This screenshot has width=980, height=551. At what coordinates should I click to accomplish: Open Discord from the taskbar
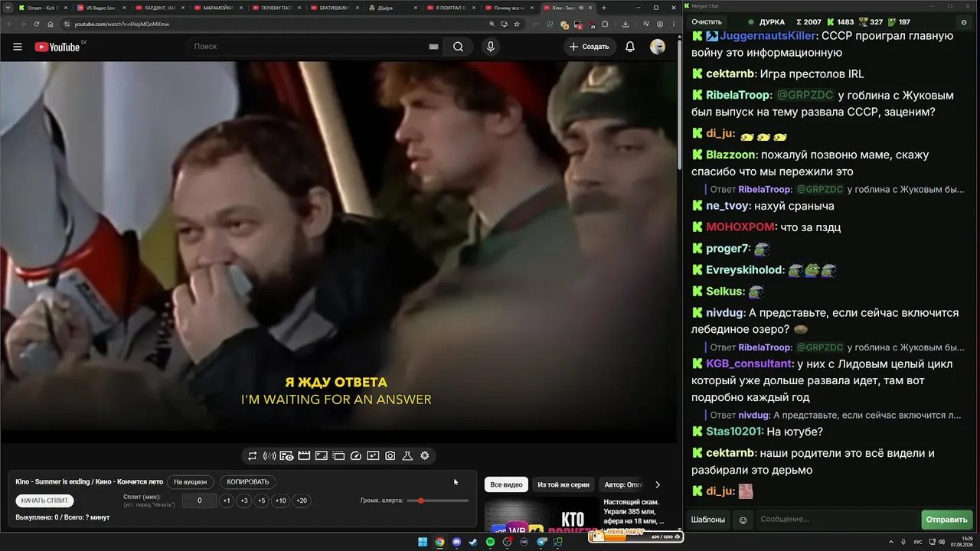(x=457, y=542)
